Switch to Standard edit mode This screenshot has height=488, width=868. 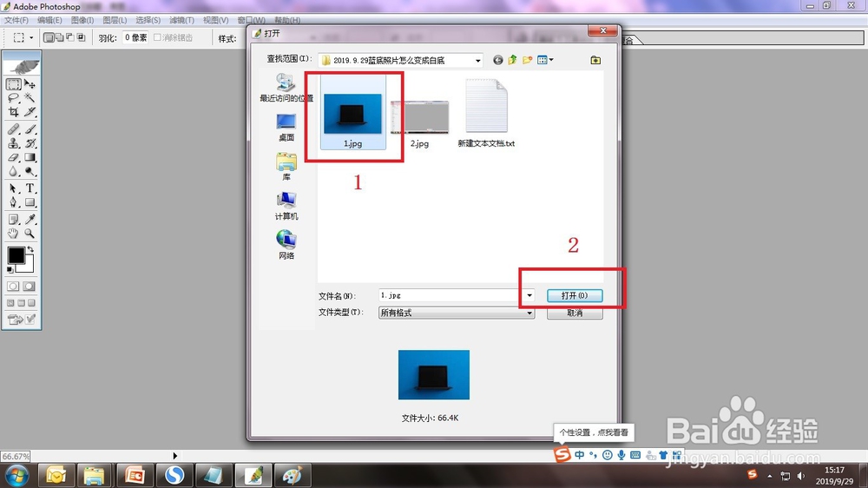14,287
